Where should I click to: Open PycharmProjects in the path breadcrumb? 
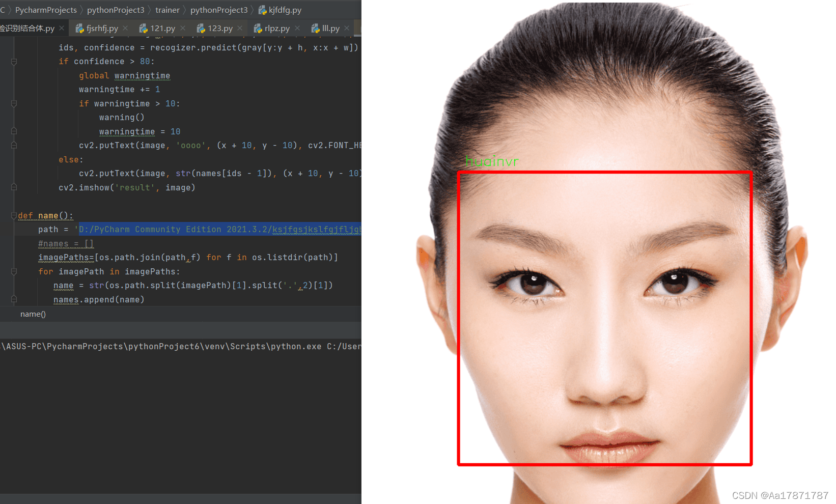46,10
